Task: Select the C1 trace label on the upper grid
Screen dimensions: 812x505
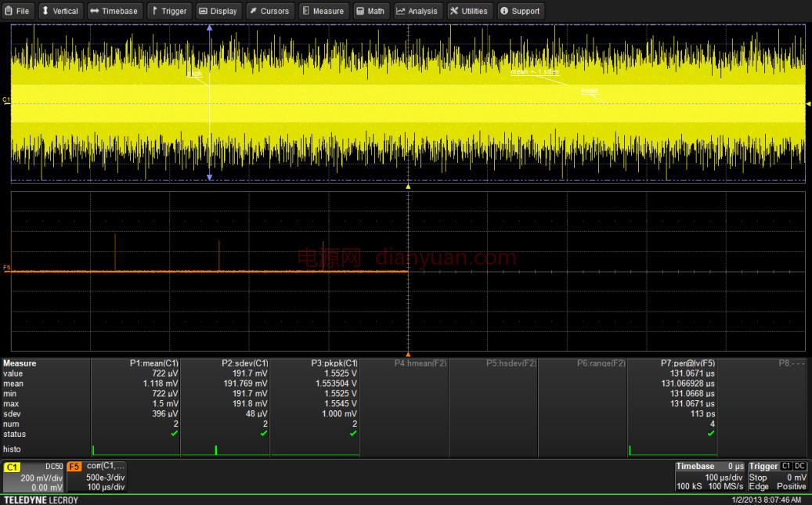Action: [x=6, y=99]
